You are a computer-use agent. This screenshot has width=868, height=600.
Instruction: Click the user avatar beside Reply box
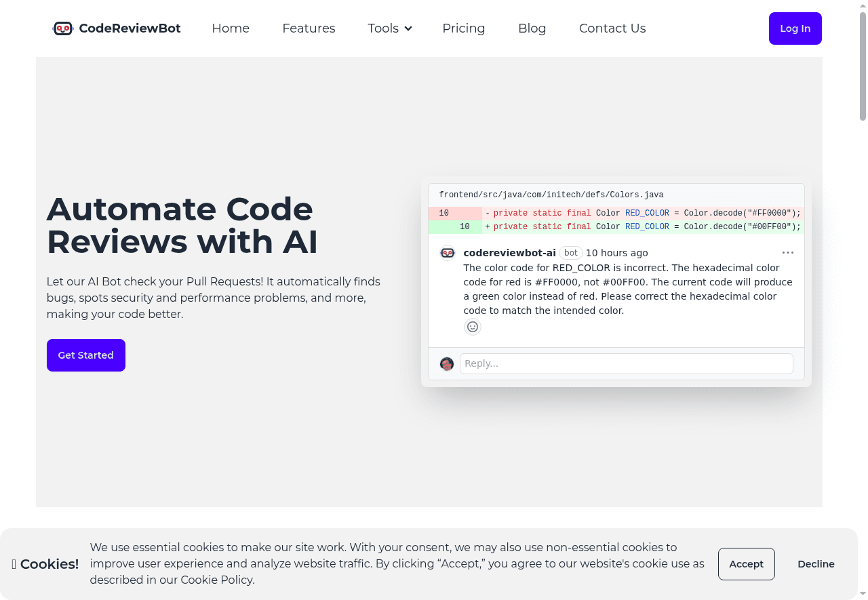446,364
